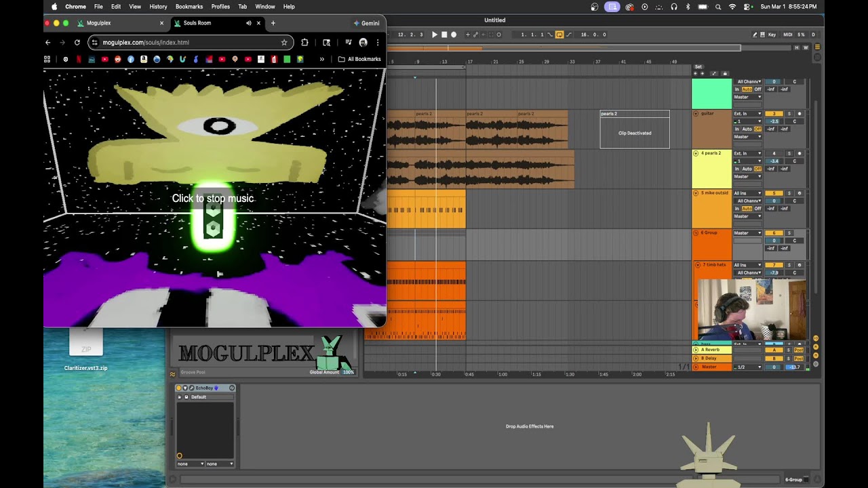Switch on MIDI map mode
This screenshot has height=488, width=868.
pos(787,35)
